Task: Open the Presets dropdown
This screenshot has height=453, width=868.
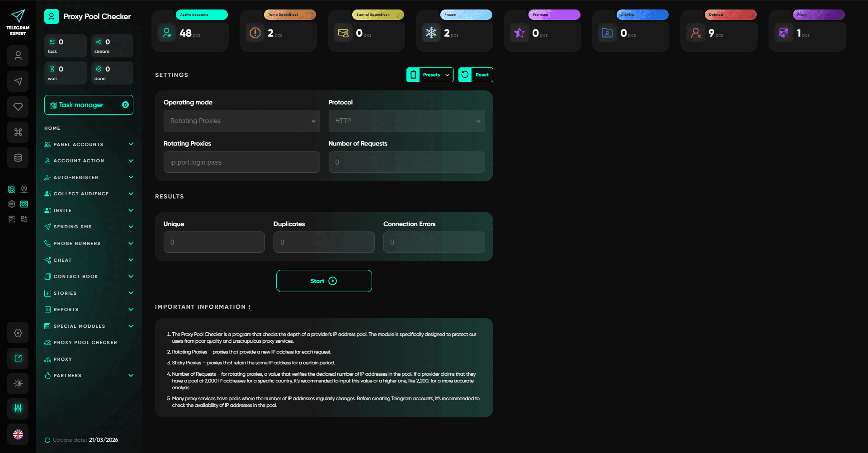Action: coord(430,75)
